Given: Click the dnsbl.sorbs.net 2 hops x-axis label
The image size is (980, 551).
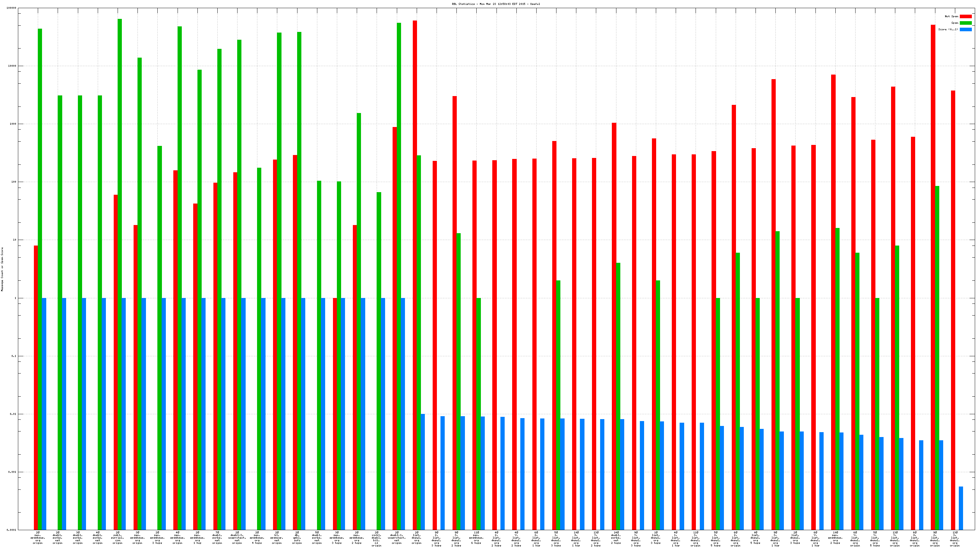Looking at the screenshot, I should point(616,538).
